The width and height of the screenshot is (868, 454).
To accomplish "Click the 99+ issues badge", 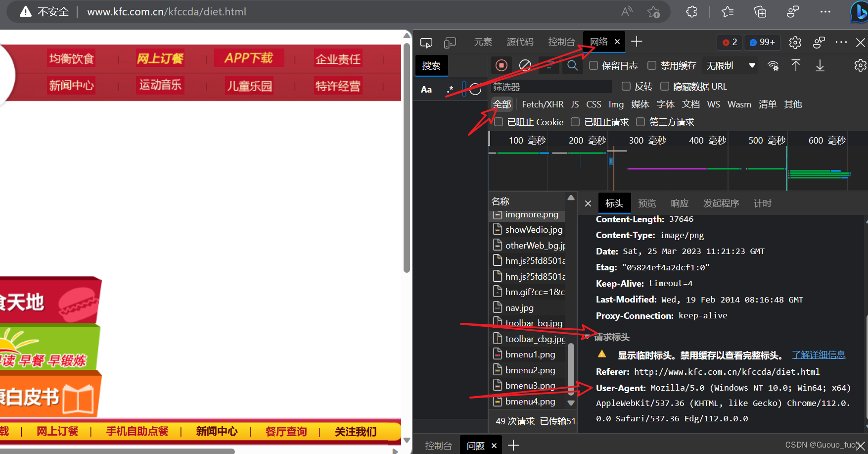I will [x=762, y=43].
